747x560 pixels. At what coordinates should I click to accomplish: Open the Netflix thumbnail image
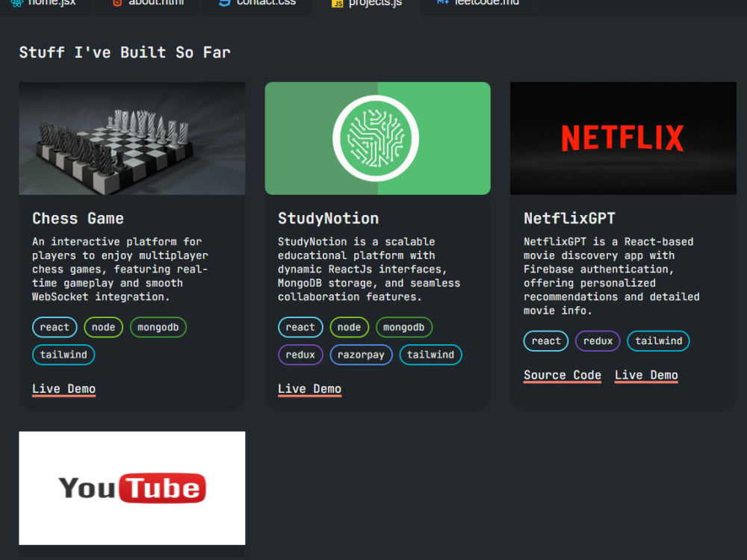623,138
